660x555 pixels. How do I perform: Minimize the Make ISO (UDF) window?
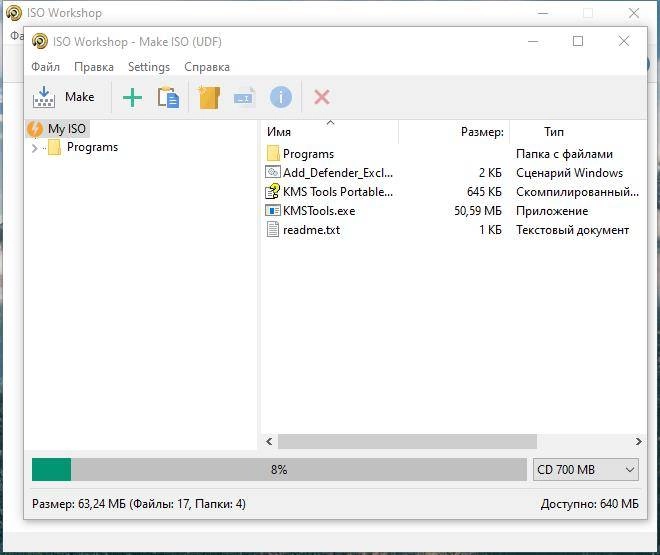pos(533,41)
